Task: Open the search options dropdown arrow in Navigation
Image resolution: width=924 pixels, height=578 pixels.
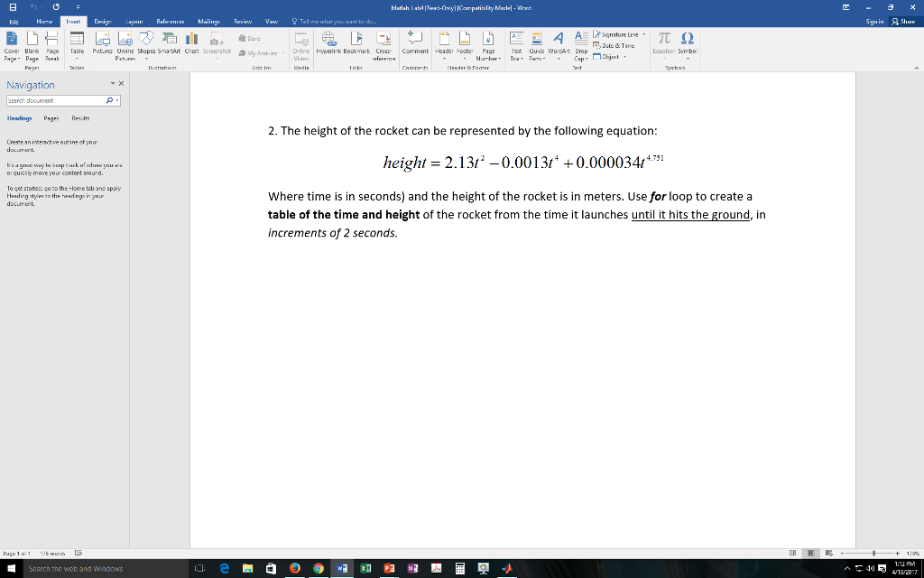Action: [117, 101]
